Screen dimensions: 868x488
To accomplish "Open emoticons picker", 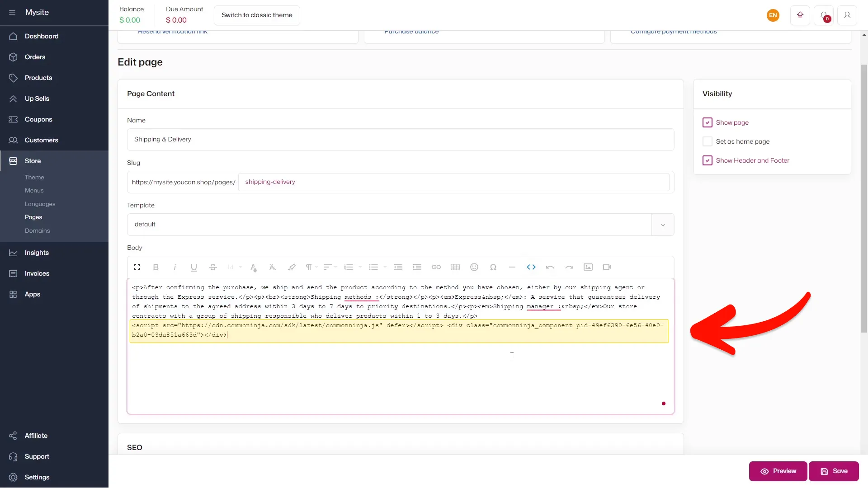I will [474, 267].
